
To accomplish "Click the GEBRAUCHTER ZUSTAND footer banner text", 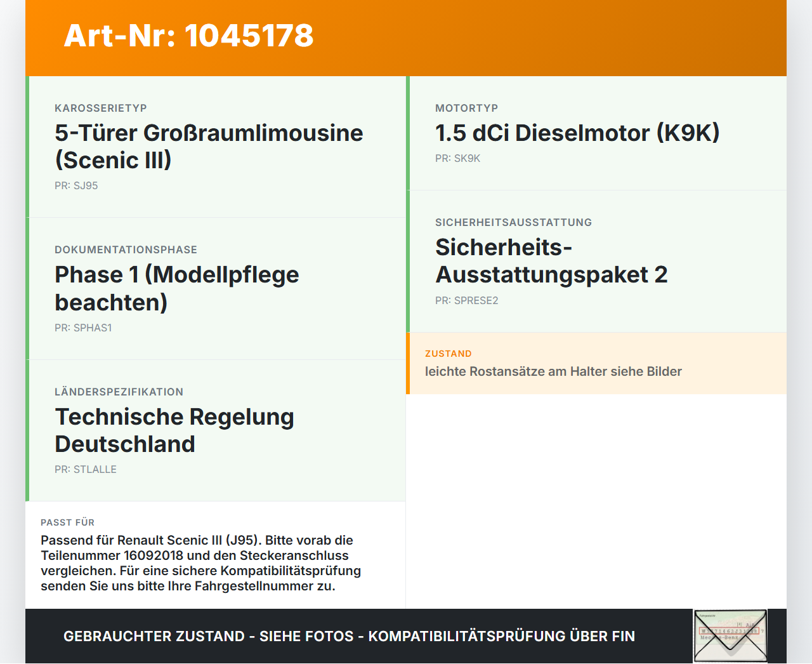I will pos(349,636).
